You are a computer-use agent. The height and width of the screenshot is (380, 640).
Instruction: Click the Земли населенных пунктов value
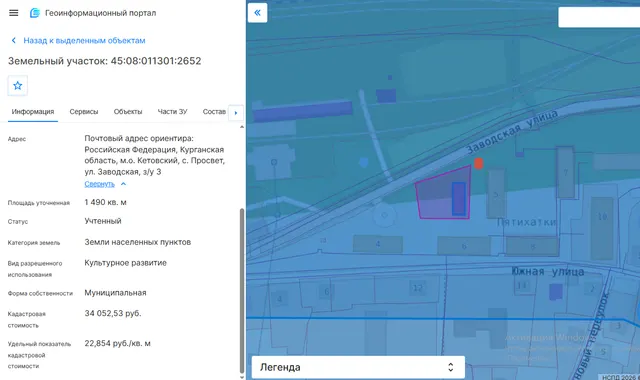point(138,242)
